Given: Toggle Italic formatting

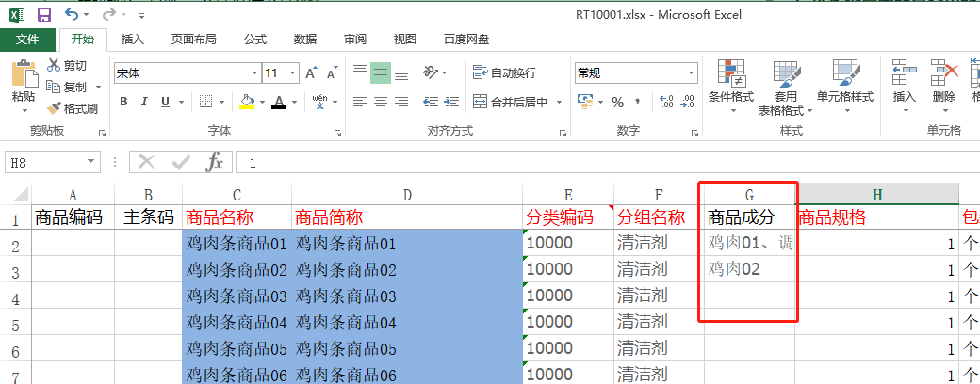Looking at the screenshot, I should pyautogui.click(x=144, y=102).
